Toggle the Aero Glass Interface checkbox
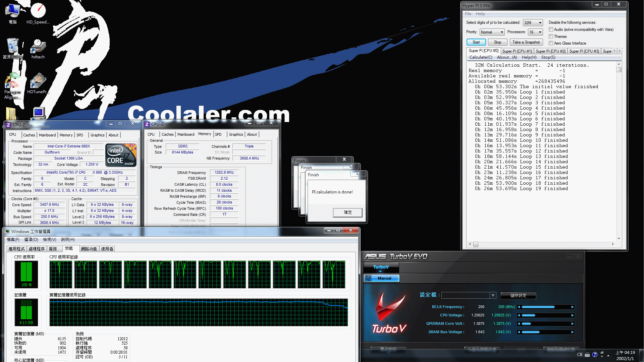This screenshot has width=644, height=362. click(551, 43)
